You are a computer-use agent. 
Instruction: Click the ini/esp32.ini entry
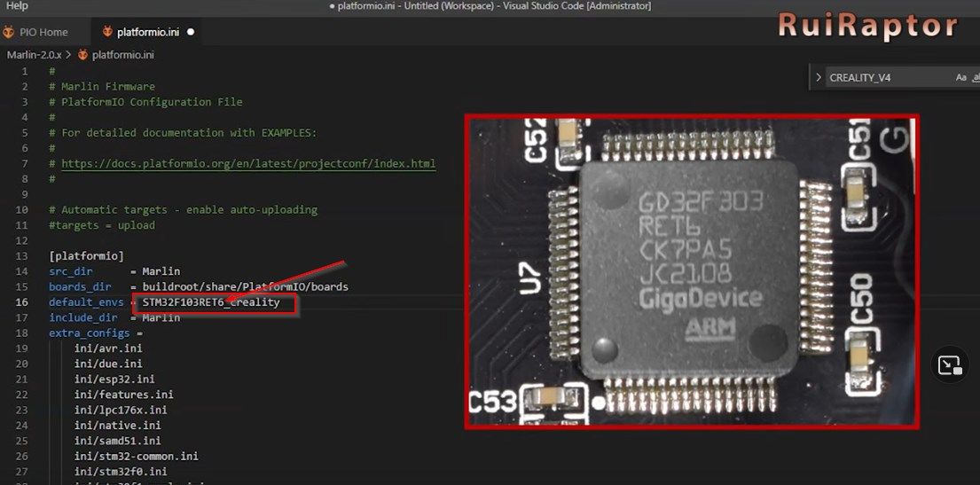(x=114, y=379)
